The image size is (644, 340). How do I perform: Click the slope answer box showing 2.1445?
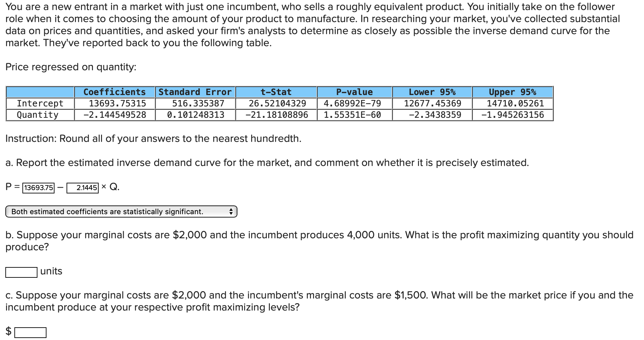pos(83,188)
